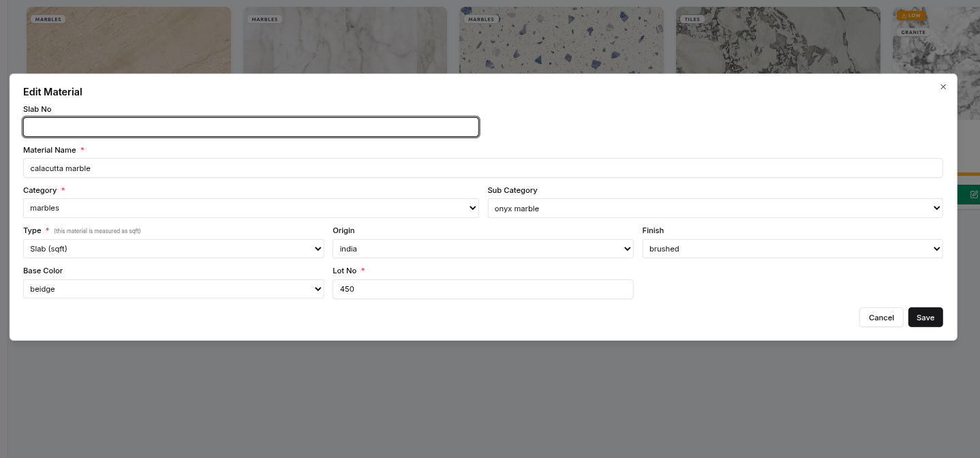Select the Tiles material thumbnail
Viewport: 980px width, 458px height.
778,40
